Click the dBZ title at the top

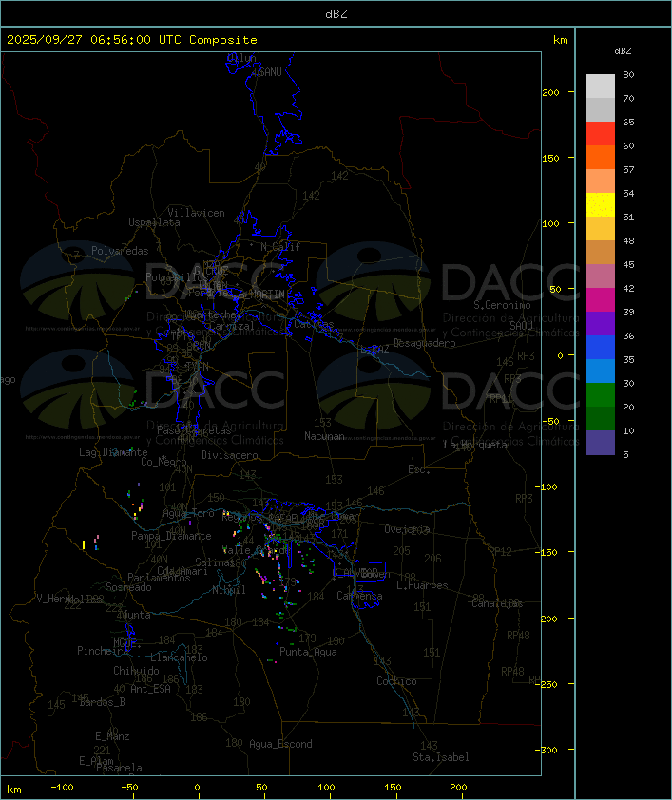coord(336,13)
